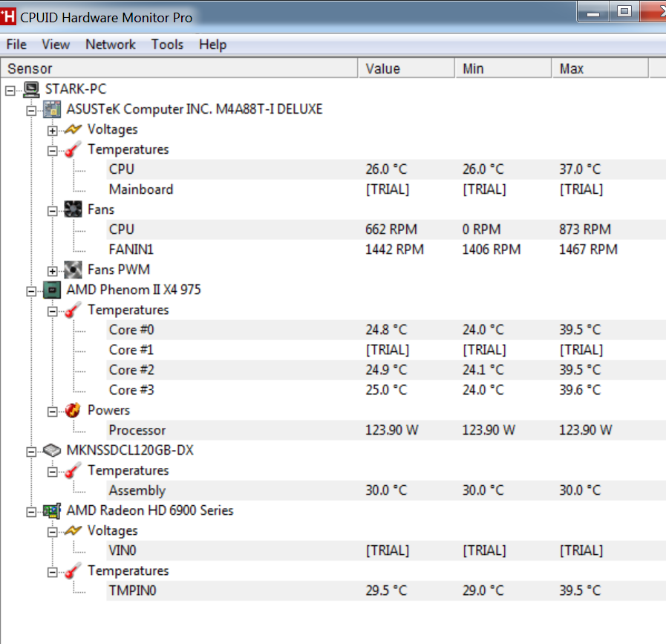Click the 662 RPM CPU fan value
This screenshot has width=666, height=644.
point(391,230)
